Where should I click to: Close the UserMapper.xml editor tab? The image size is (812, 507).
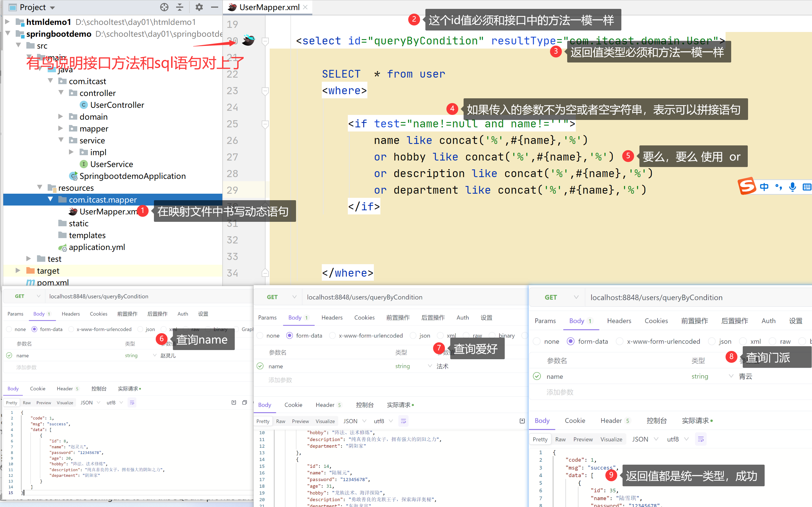[305, 7]
